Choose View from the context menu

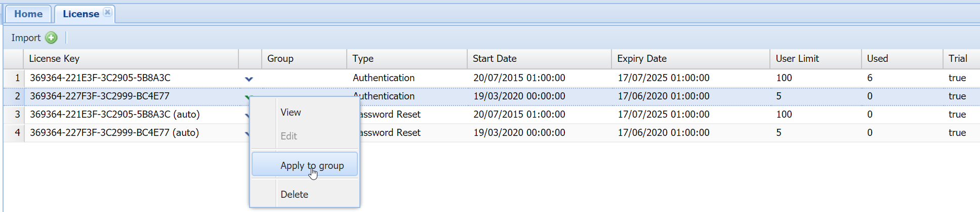(x=291, y=113)
